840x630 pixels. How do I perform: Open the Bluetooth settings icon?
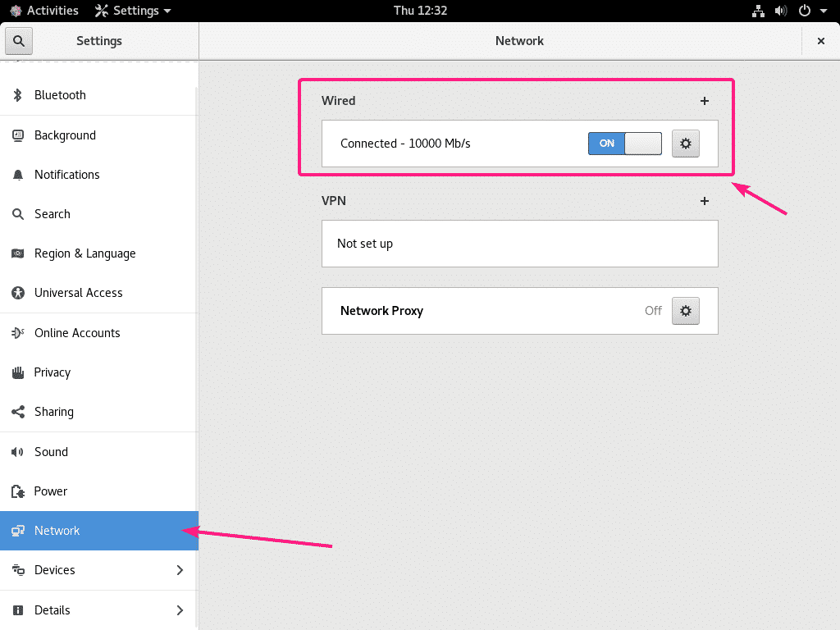(x=17, y=95)
